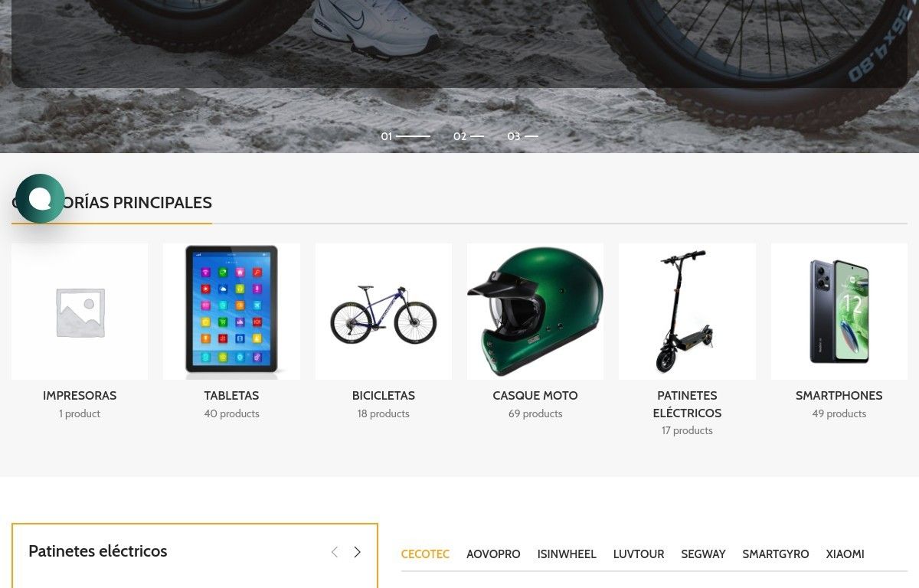Select the CECOTEC brand tab
Viewport: 919px width, 588px height.
pyautogui.click(x=425, y=554)
